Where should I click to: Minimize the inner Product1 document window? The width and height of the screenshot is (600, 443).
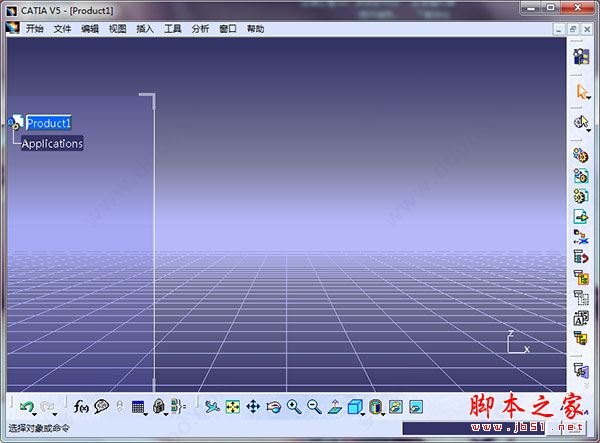pyautogui.click(x=559, y=29)
